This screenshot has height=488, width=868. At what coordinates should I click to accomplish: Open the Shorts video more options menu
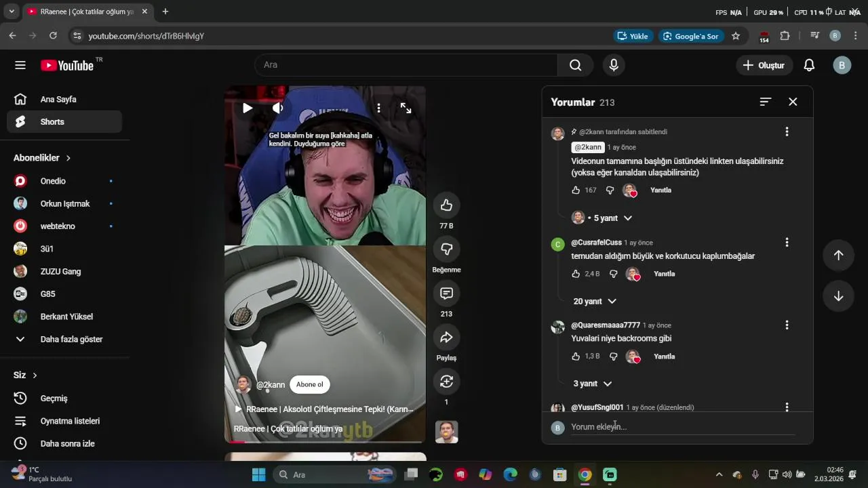point(378,108)
